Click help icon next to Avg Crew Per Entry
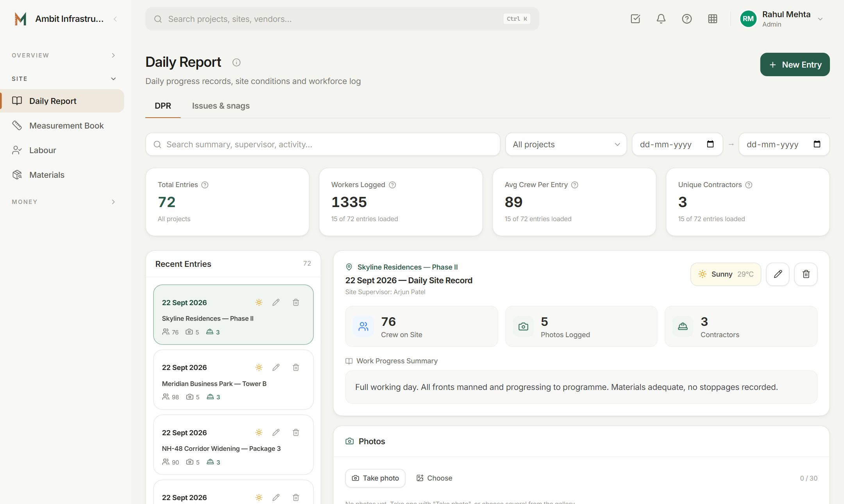 coord(575,185)
